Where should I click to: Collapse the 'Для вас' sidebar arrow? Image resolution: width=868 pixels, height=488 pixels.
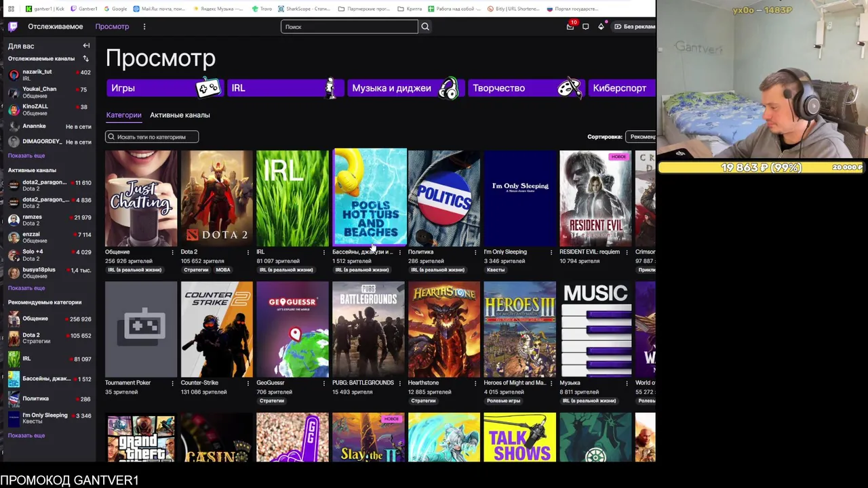point(86,45)
